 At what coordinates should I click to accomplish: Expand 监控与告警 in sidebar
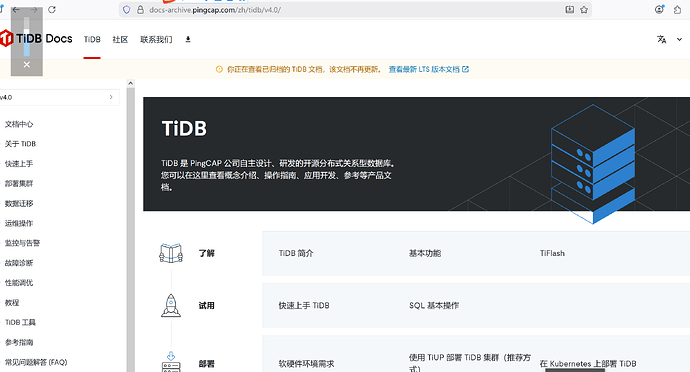[22, 243]
